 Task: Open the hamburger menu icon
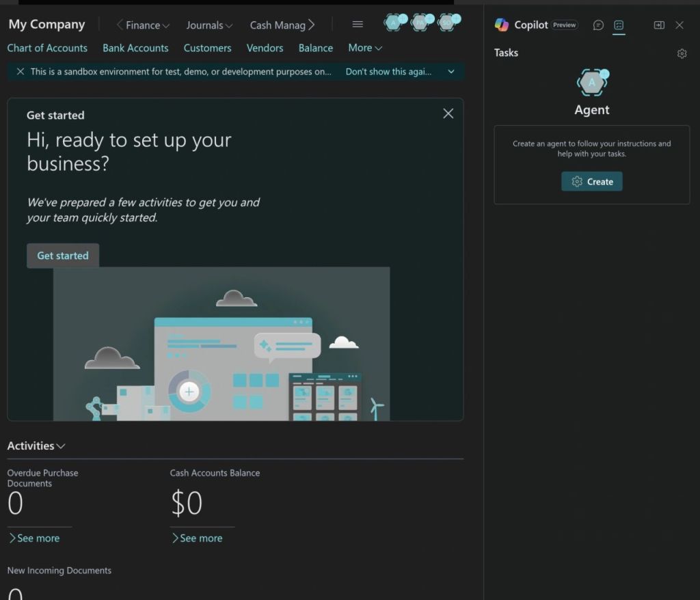(x=358, y=25)
